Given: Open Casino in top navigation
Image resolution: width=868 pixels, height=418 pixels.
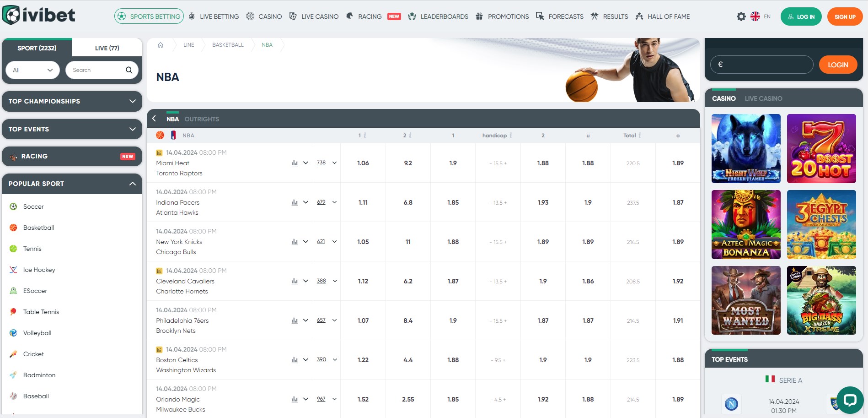Looking at the screenshot, I should (x=264, y=16).
